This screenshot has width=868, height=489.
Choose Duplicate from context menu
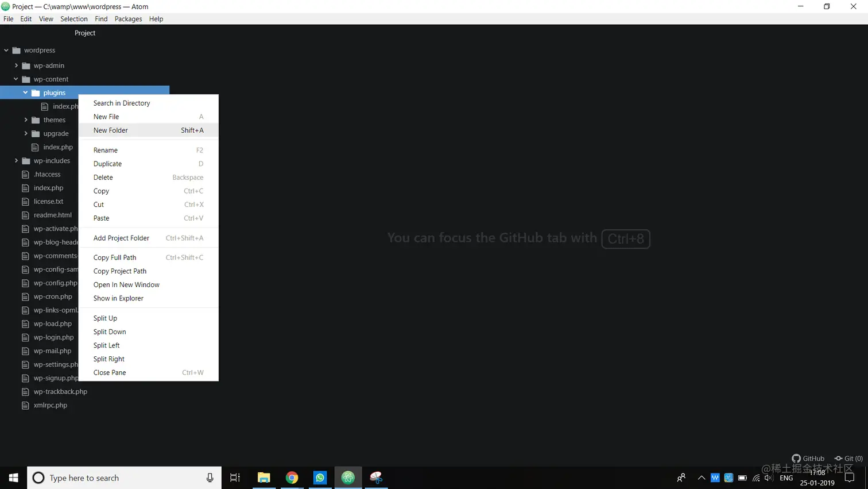pyautogui.click(x=148, y=164)
